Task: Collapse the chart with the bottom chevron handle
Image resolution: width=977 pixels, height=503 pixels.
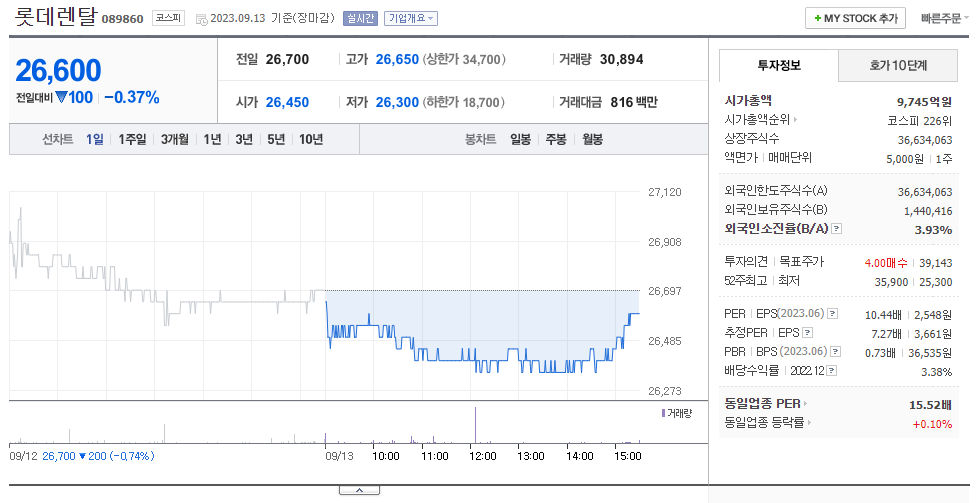Action: 359,491
